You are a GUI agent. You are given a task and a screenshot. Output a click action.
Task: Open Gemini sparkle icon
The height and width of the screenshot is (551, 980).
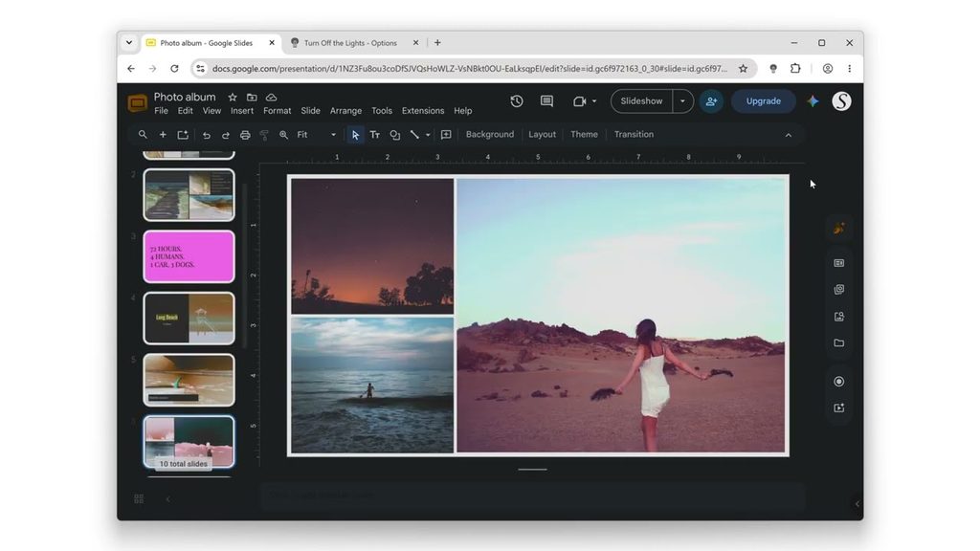coord(813,101)
